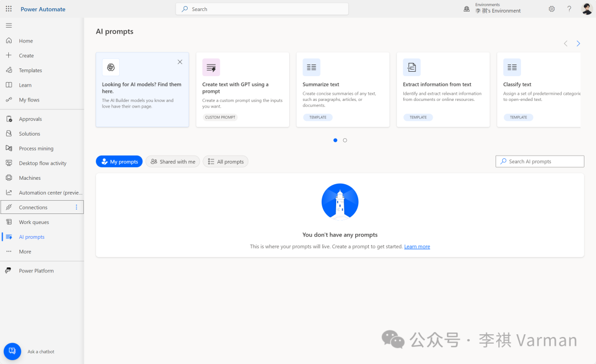
Task: Select the first carousel page dot
Action: pyautogui.click(x=336, y=140)
